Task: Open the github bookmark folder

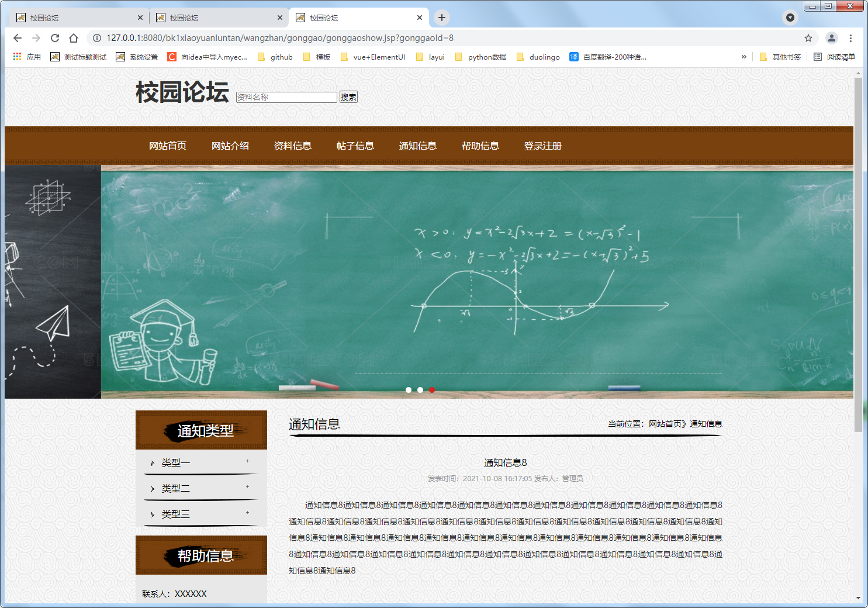Action: click(275, 57)
